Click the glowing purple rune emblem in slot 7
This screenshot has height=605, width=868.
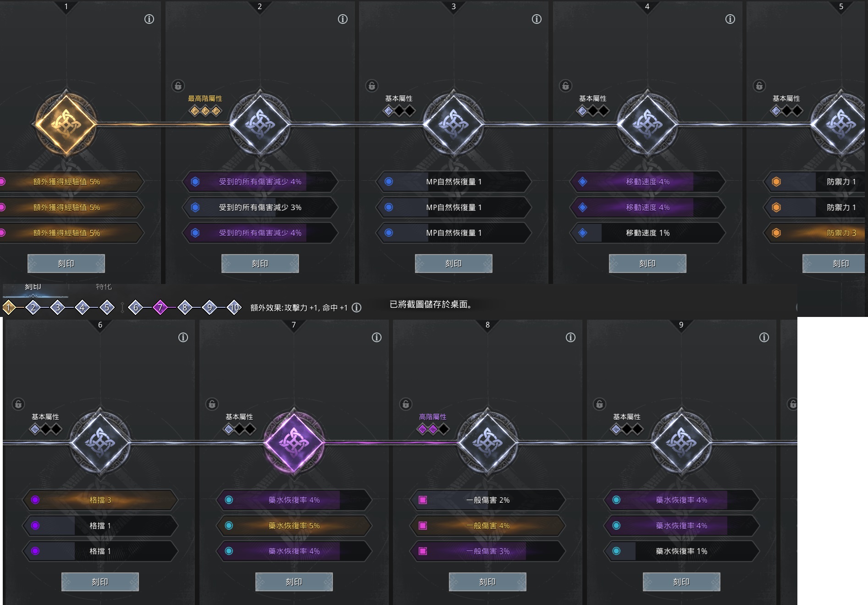point(294,442)
